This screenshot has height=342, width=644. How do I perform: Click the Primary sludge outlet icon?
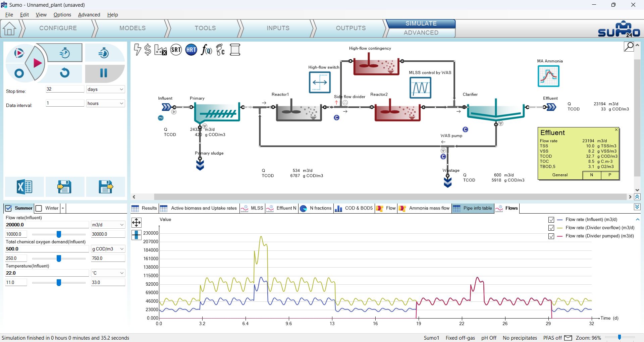tap(200, 165)
